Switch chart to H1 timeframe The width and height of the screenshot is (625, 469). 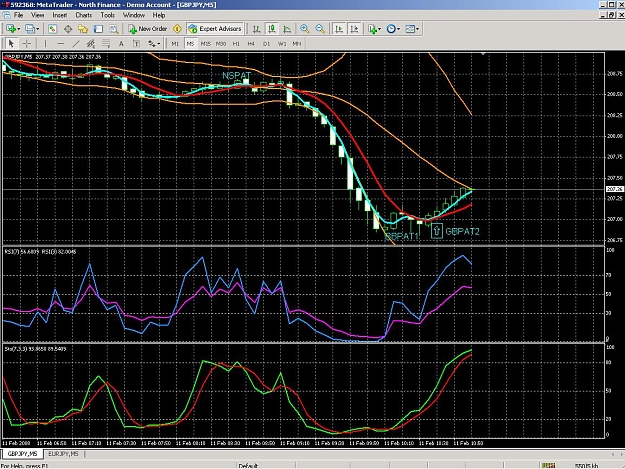point(236,43)
